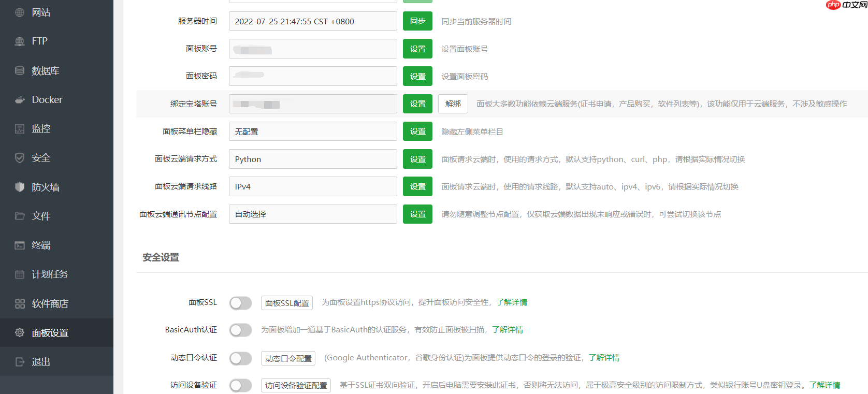Screen dimensions: 868x394
Task: Toggle the 动态口令认证 switch
Action: point(241,358)
